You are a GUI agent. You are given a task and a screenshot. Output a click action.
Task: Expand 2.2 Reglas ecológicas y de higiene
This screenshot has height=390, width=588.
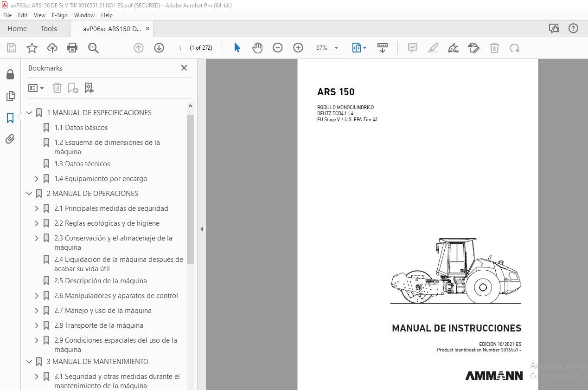[37, 223]
